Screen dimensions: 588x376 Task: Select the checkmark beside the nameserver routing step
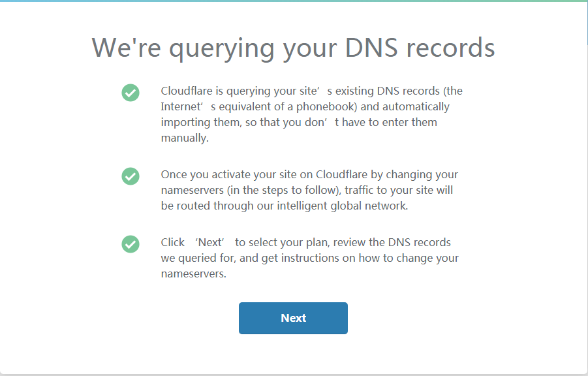click(x=131, y=176)
